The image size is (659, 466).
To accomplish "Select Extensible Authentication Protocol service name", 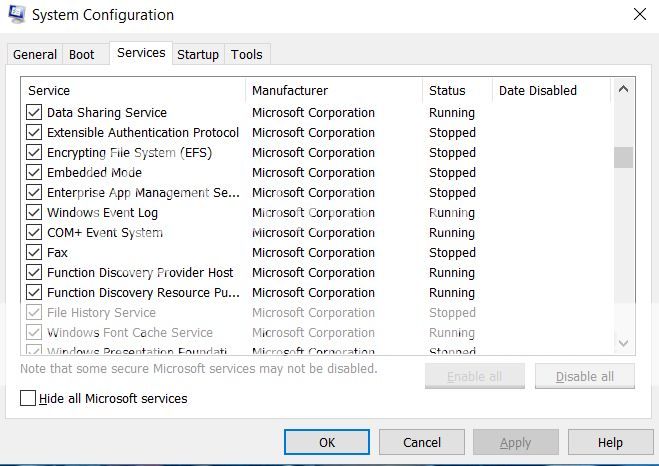I will [143, 132].
